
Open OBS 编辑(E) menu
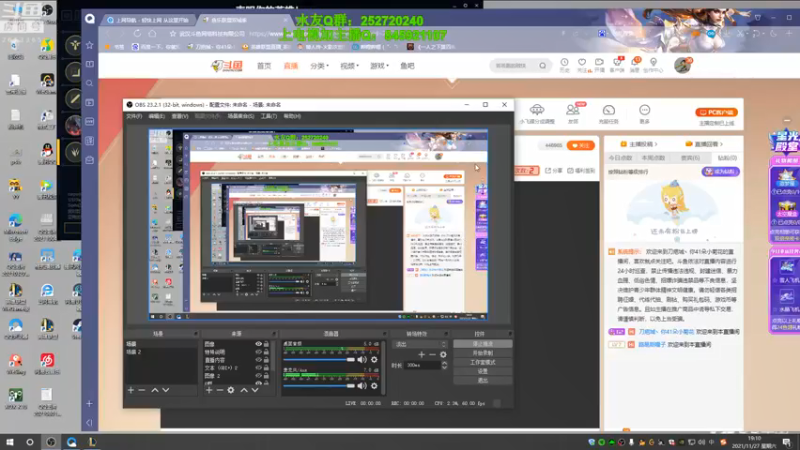[x=157, y=116]
